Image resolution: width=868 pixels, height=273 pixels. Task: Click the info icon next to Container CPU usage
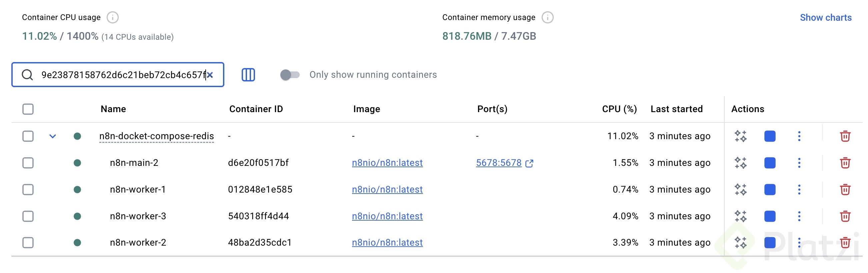[x=113, y=17]
